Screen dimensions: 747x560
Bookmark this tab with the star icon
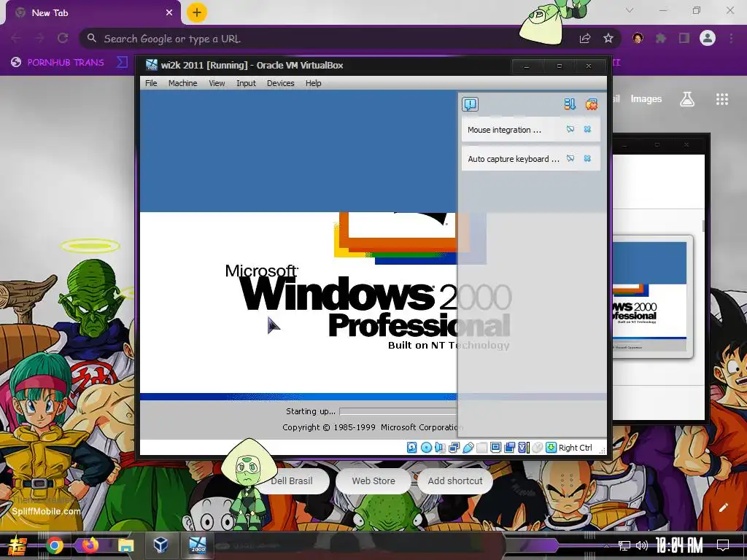point(608,38)
